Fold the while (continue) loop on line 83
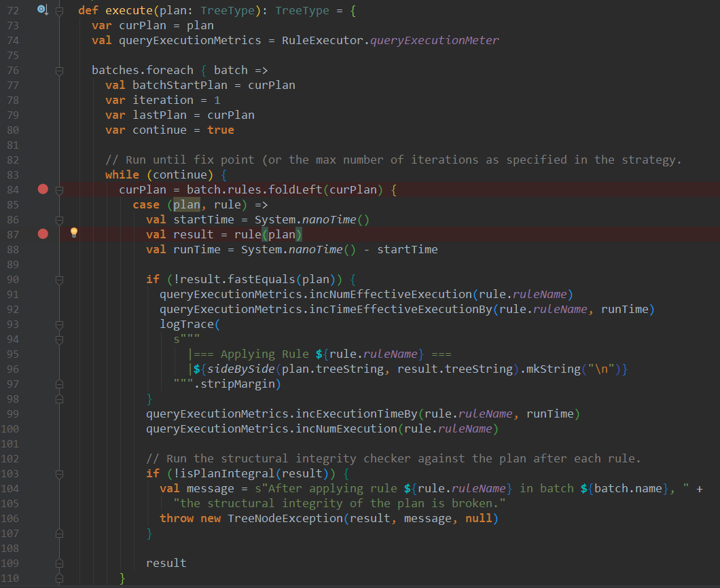720x588 pixels. 60,175
